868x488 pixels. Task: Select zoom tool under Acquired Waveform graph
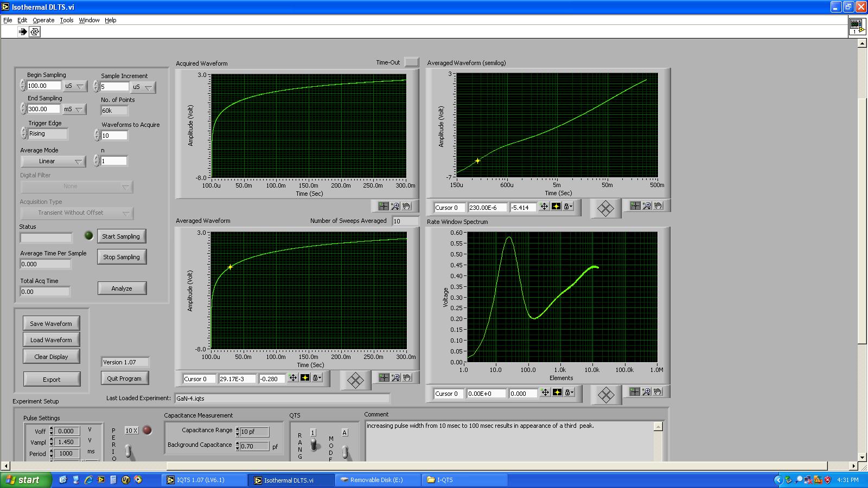pos(395,206)
